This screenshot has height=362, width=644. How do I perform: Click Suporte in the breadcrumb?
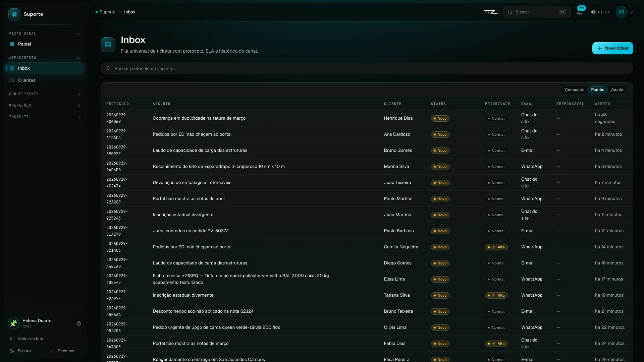tap(107, 12)
